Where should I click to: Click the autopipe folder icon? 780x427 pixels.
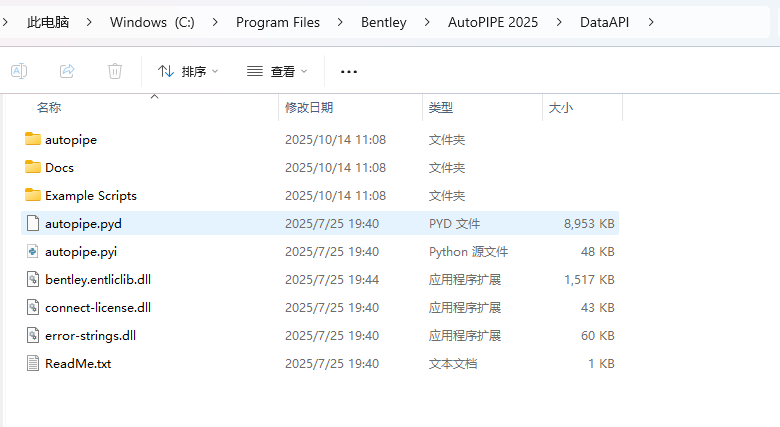click(x=33, y=139)
